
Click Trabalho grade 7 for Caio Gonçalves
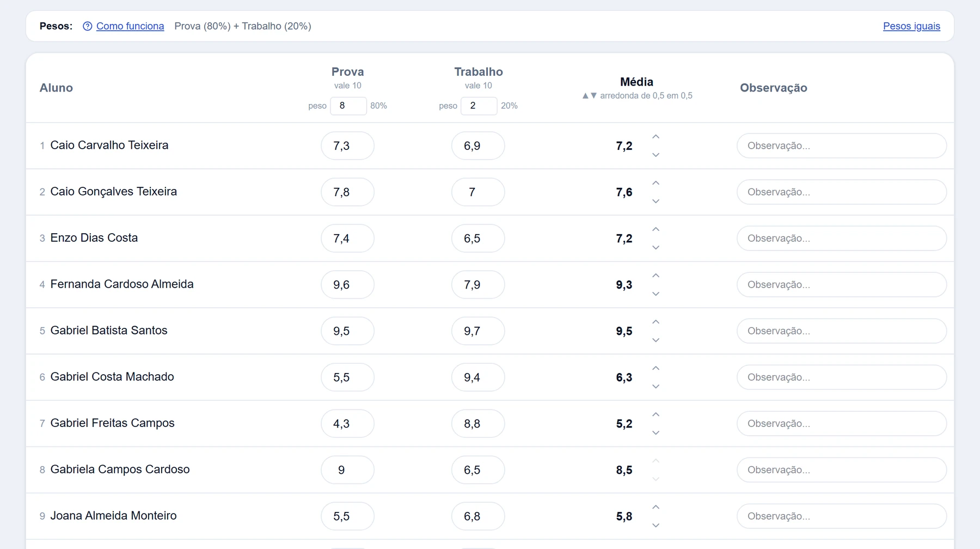[478, 192]
